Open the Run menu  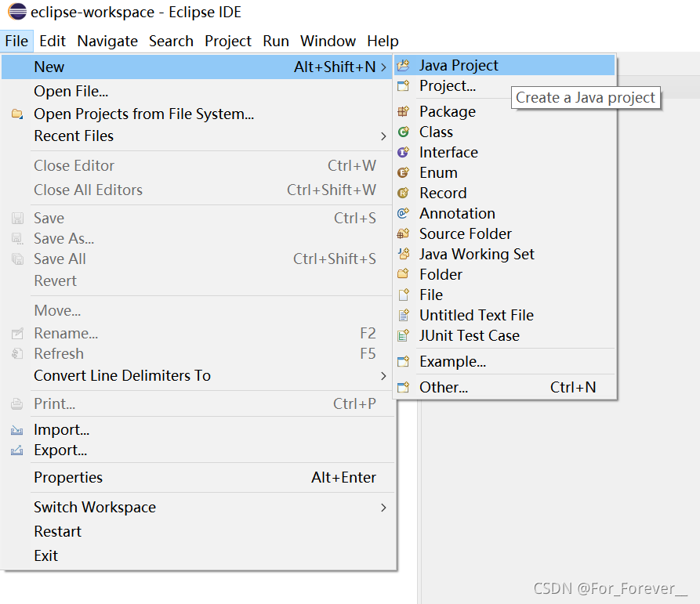tap(275, 41)
